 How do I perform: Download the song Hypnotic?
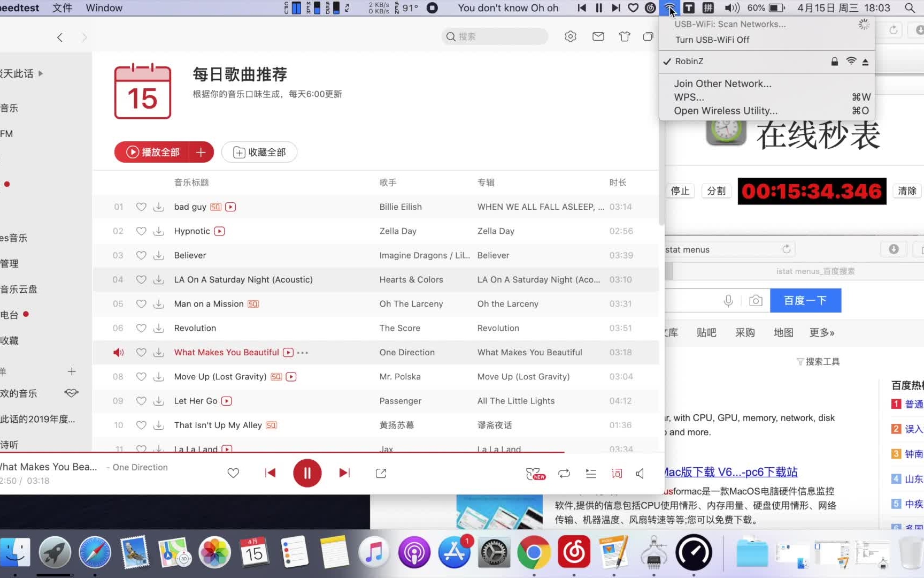[x=159, y=231]
